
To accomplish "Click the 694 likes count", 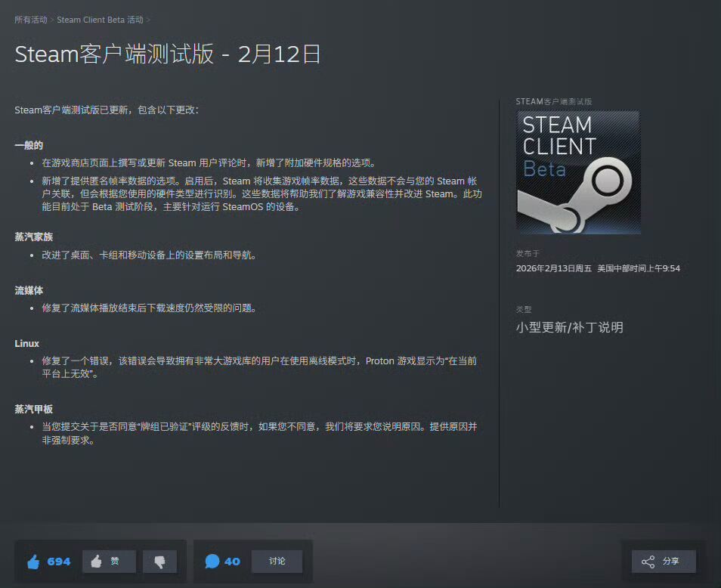I will [x=59, y=562].
